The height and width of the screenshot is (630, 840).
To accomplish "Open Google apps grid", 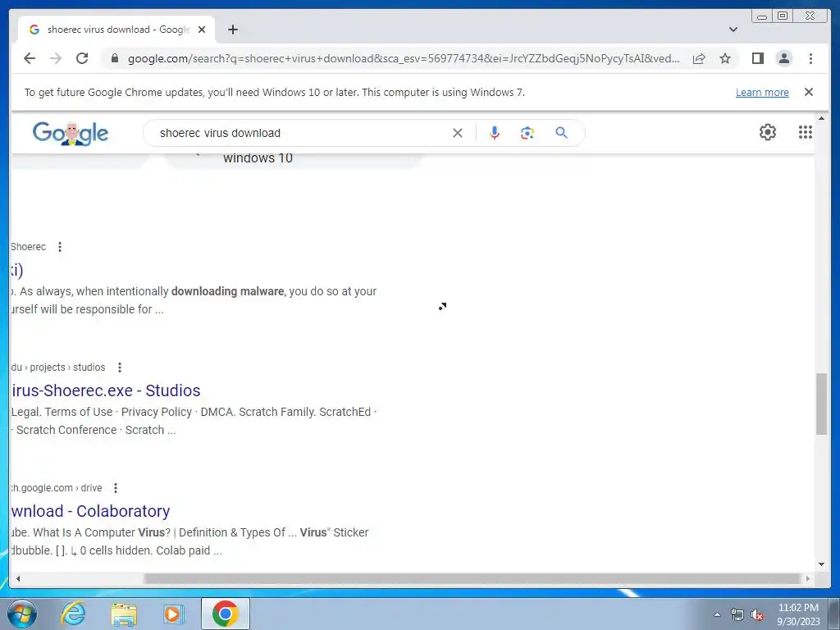I will click(806, 132).
